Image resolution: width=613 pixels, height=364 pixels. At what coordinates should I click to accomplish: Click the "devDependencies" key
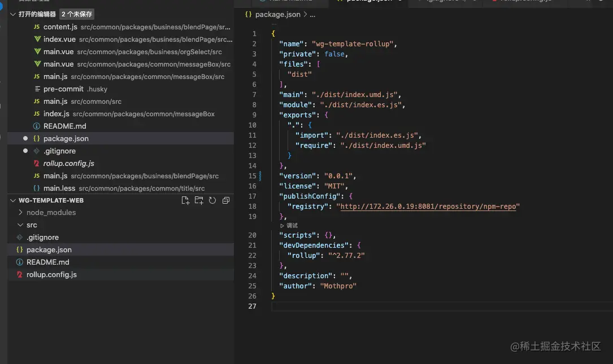tap(314, 245)
